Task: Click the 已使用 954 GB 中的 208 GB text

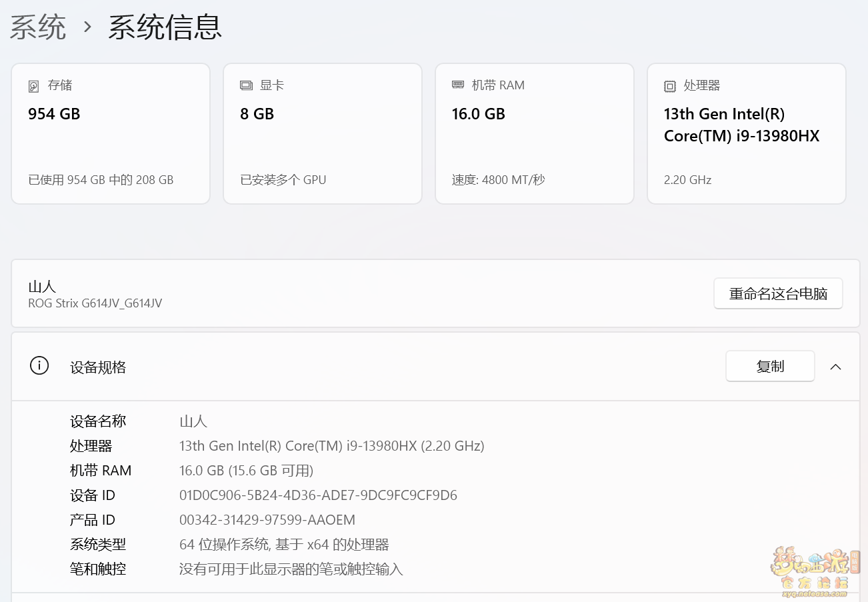Action: point(101,180)
